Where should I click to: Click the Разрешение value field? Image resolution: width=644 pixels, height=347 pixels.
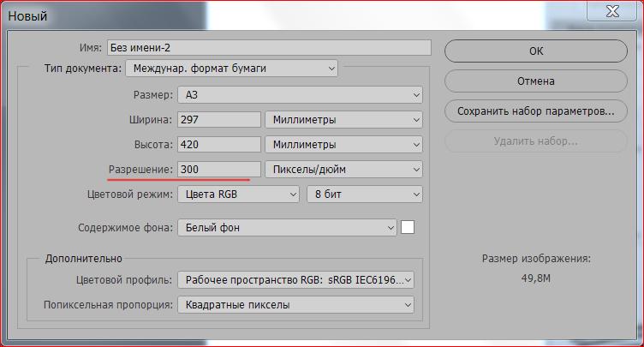(219, 170)
